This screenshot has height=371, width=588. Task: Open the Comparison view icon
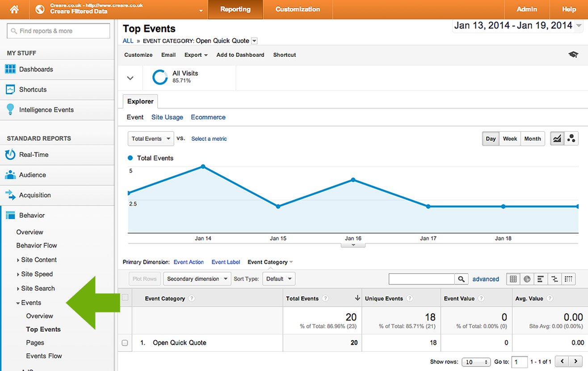pos(554,279)
